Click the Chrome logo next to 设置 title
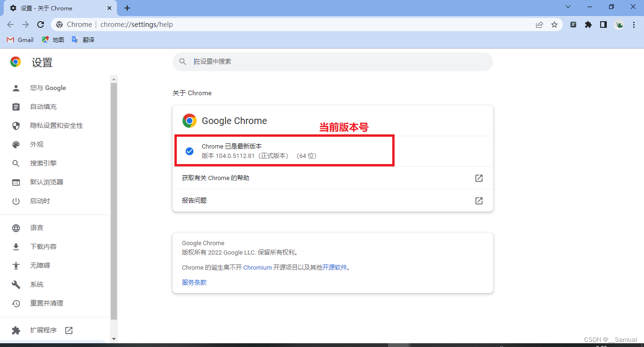Screen dimensions: 644x347 (16, 62)
